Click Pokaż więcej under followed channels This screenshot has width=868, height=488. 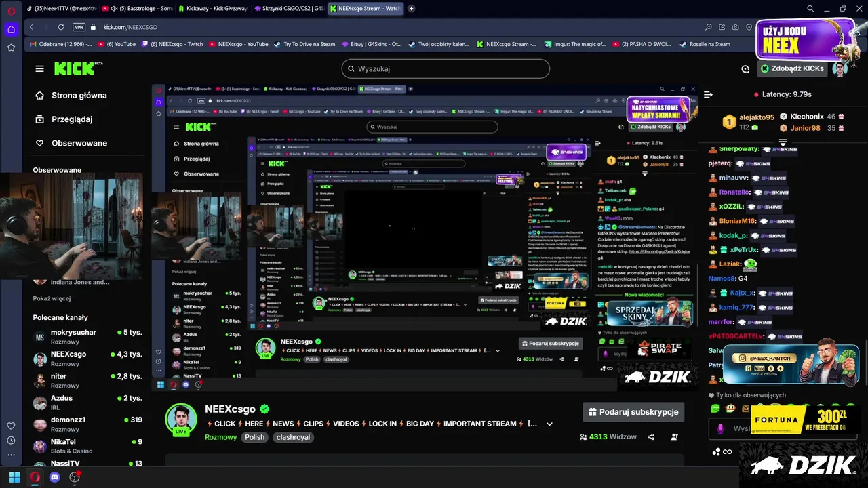[52, 298]
